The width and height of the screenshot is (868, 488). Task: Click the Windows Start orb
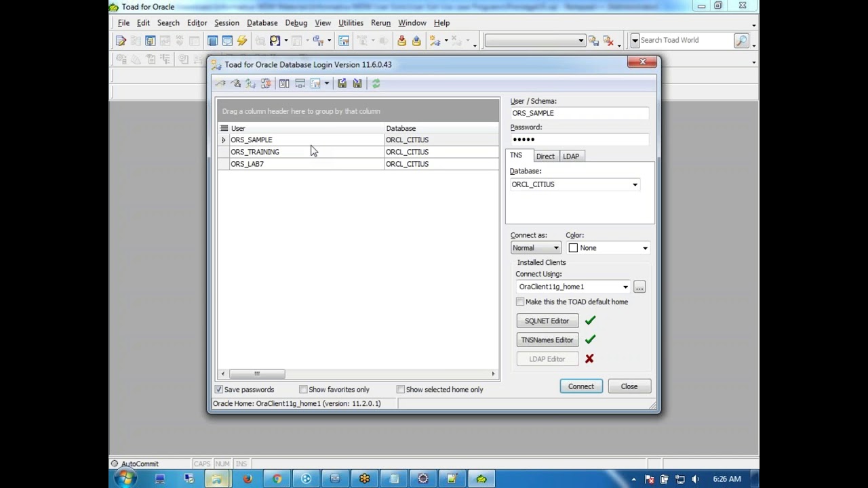click(125, 479)
